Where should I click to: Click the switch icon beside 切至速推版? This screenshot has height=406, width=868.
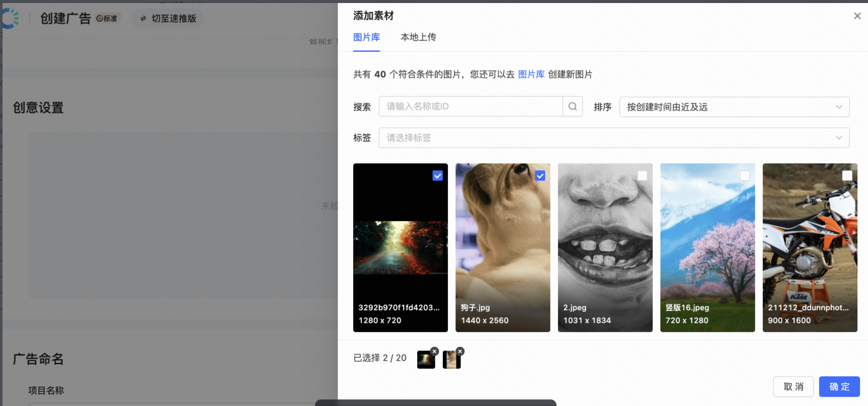tap(143, 19)
